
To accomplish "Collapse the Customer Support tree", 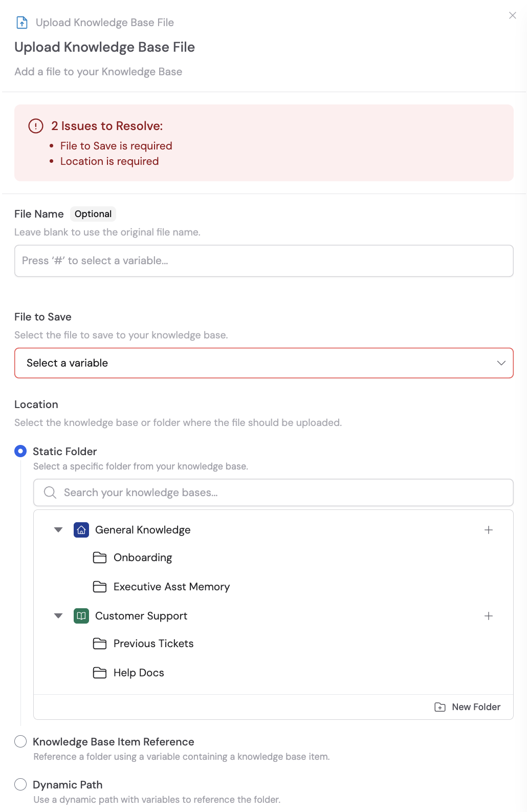I will tap(58, 616).
